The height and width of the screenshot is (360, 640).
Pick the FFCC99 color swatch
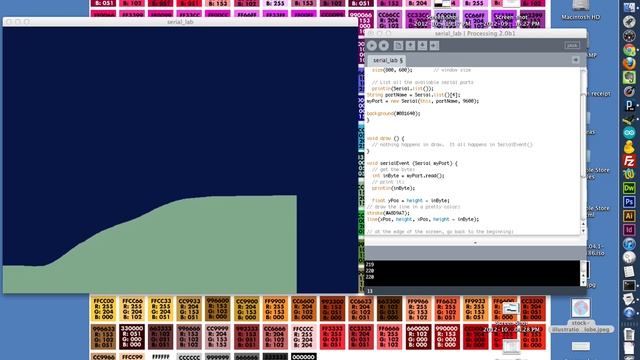pos(132,356)
